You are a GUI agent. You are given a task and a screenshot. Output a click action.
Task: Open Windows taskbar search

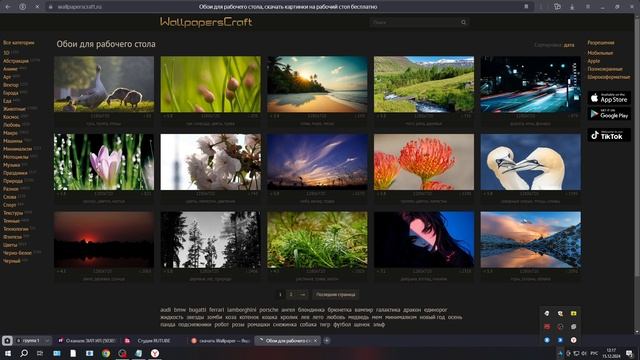(24, 353)
